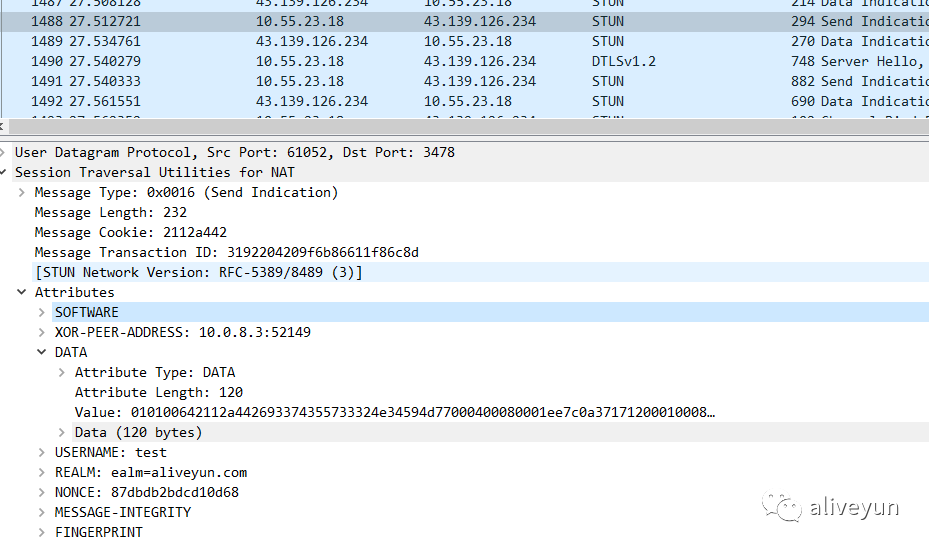Select the Message Cookie: 2112a442 line
929x549 pixels.
point(130,232)
